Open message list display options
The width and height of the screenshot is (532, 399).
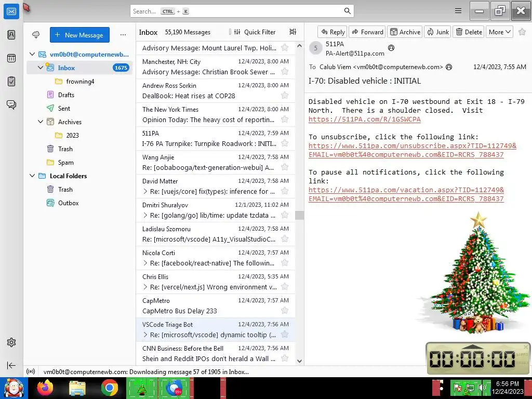pos(293,32)
